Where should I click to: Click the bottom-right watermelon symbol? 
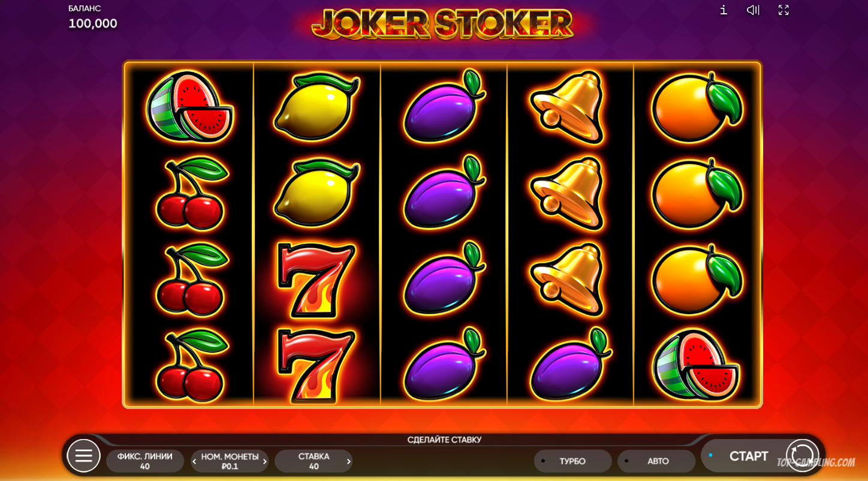tap(695, 365)
